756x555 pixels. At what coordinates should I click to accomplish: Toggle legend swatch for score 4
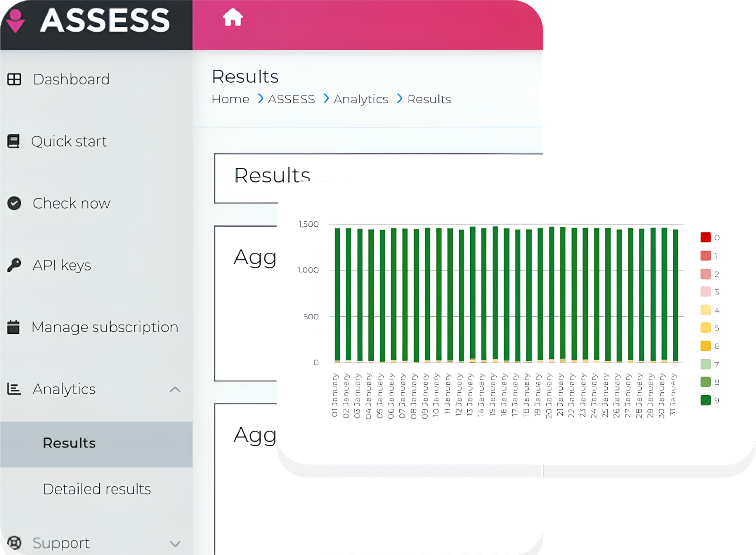(705, 310)
